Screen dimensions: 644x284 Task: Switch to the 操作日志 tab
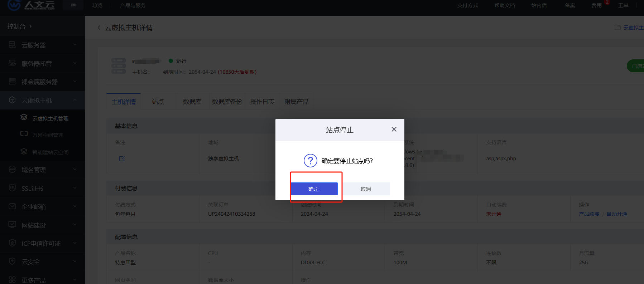pyautogui.click(x=262, y=102)
